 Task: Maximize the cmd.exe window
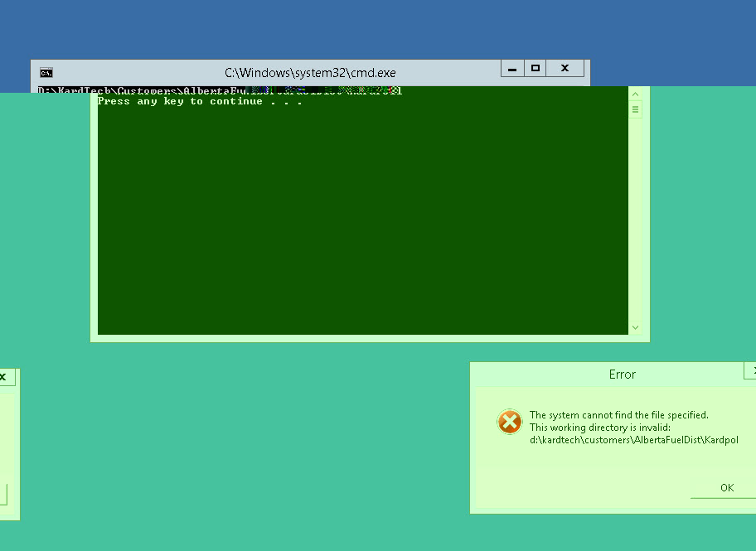(x=535, y=69)
